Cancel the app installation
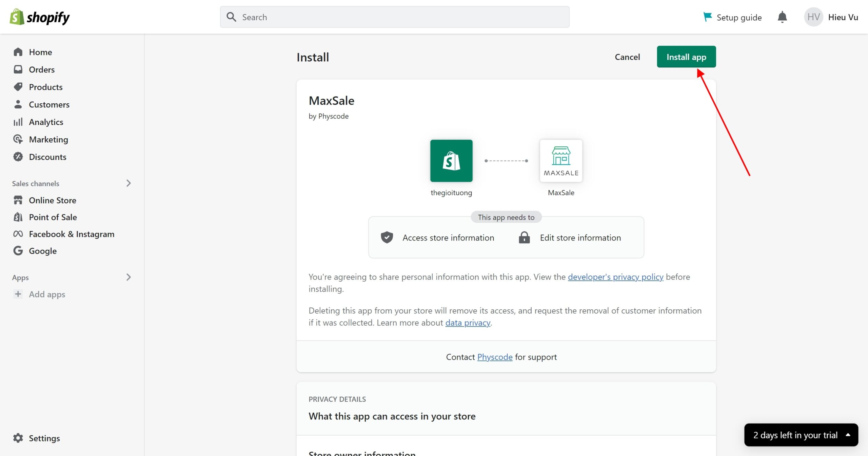 (627, 57)
